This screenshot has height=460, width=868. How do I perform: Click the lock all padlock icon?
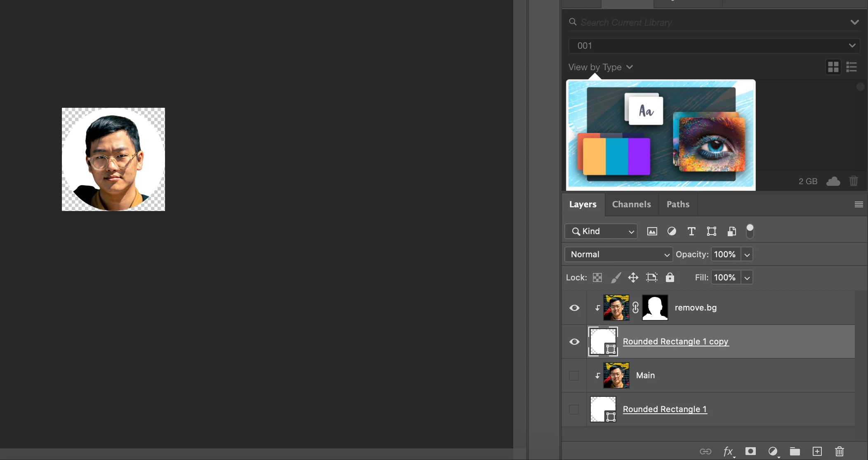pos(670,277)
